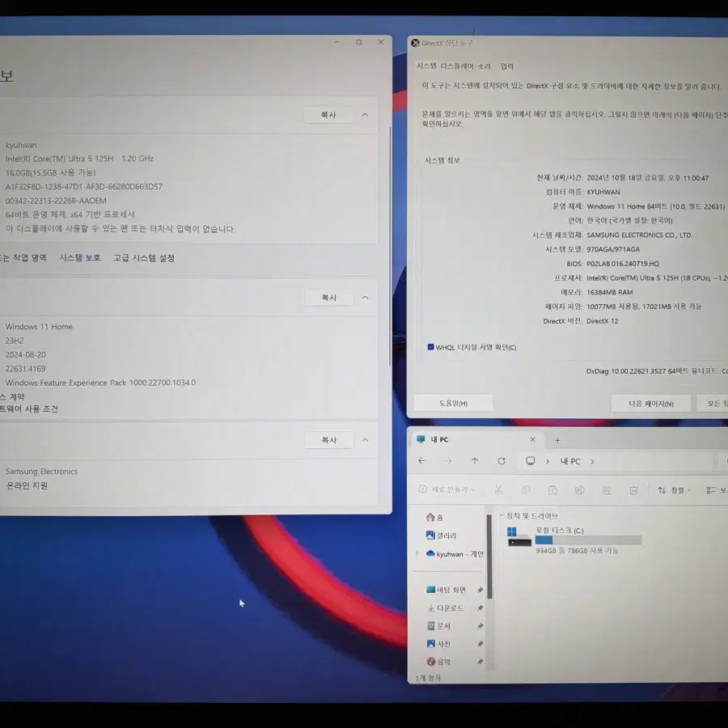Screen dimensions: 728x728
Task: Open 바탕 화면 quick access folder
Action: tap(446, 590)
